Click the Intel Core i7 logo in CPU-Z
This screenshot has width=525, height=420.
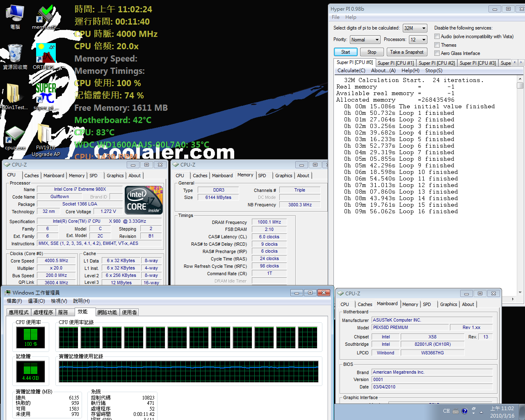144,200
